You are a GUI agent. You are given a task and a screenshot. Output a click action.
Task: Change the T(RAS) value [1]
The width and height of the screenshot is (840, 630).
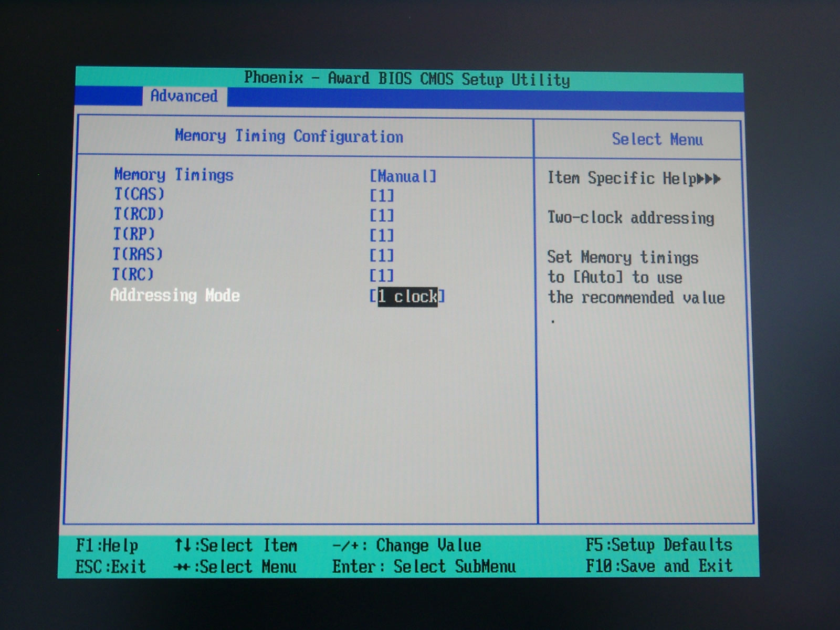pos(382,256)
